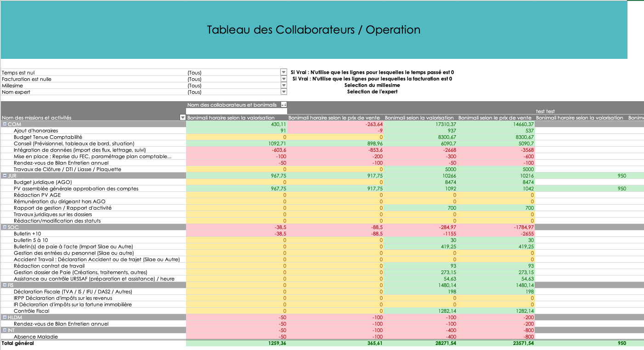The image size is (644, 350).
Task: Open the "Temps est nul" filter dropdown
Action: 283,72
